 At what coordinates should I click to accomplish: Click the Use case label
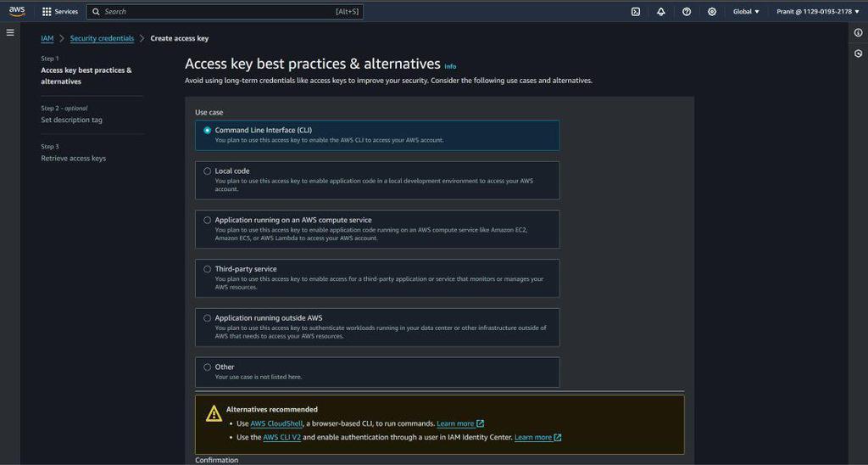(209, 113)
